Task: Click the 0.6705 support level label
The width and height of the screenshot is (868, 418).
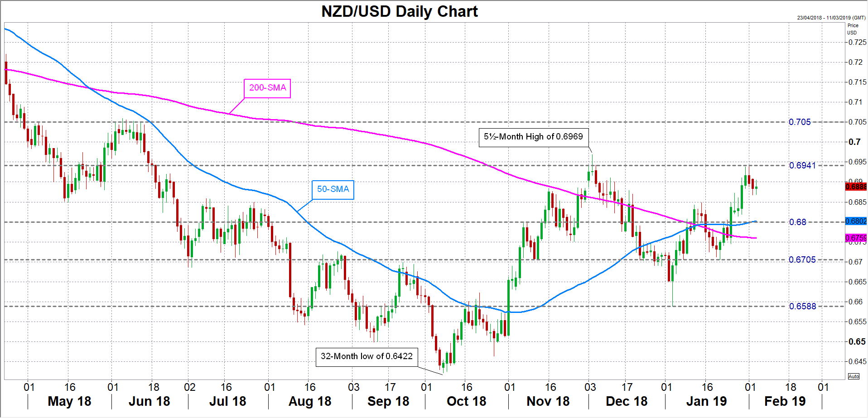Action: click(x=802, y=260)
